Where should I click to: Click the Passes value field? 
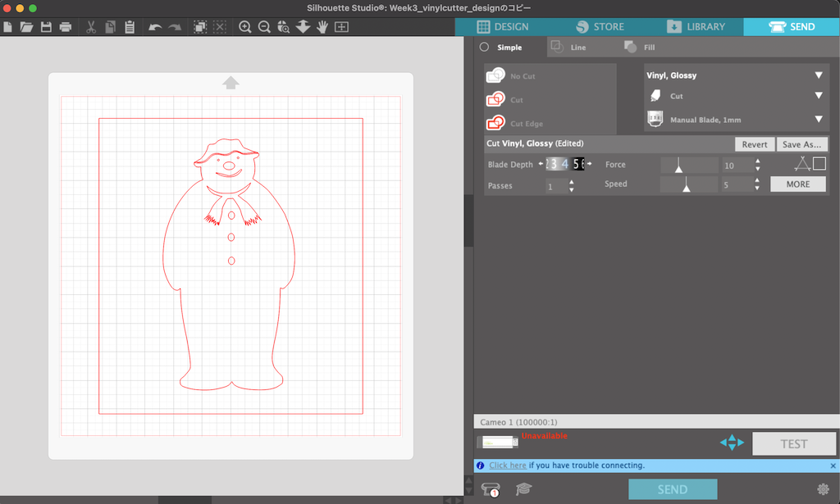point(556,186)
